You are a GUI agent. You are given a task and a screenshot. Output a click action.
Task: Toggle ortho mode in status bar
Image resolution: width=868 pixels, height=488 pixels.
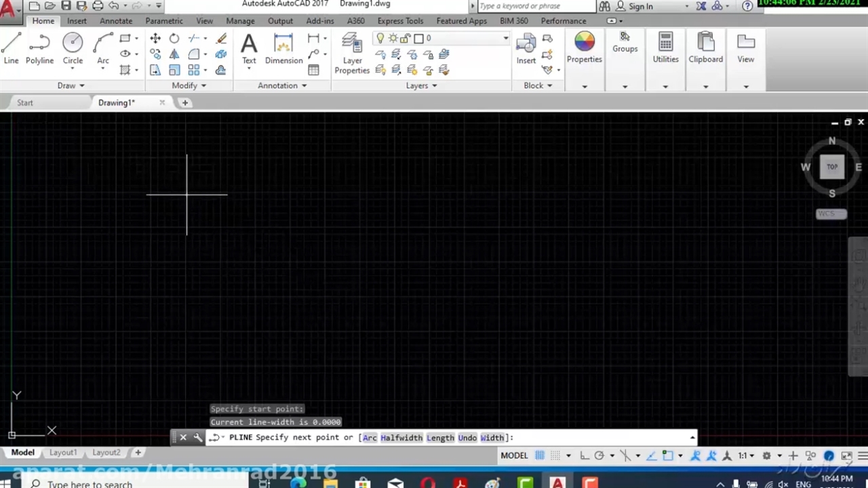(x=585, y=455)
